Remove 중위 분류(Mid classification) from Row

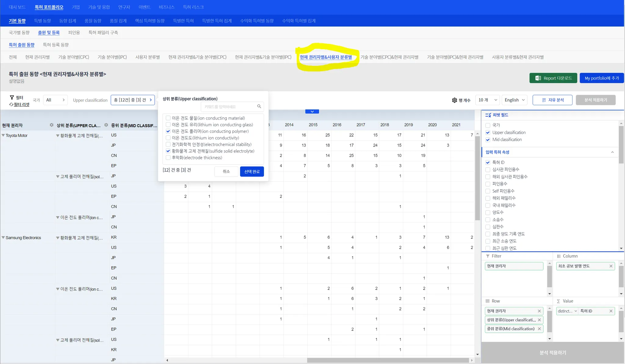[x=539, y=329]
